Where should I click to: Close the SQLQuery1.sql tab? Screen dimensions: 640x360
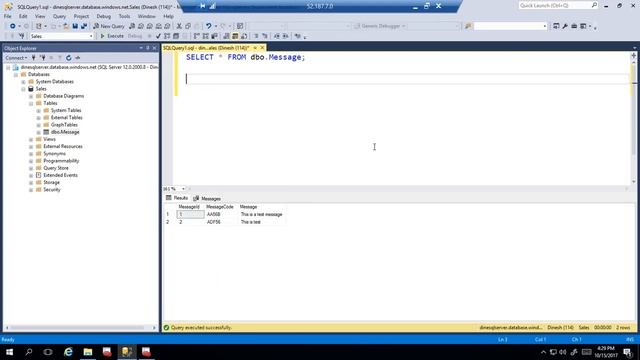[262, 48]
